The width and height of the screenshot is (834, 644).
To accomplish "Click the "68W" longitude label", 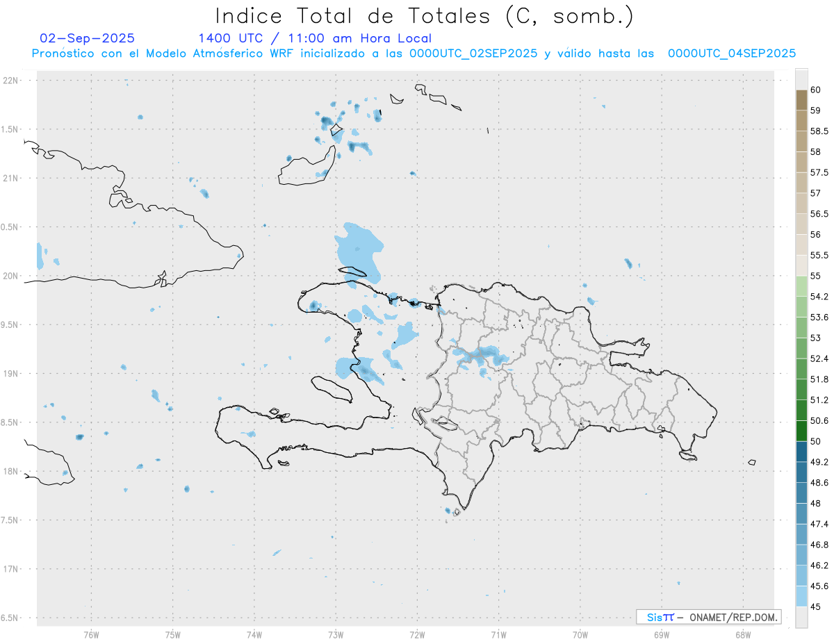I will click(743, 635).
